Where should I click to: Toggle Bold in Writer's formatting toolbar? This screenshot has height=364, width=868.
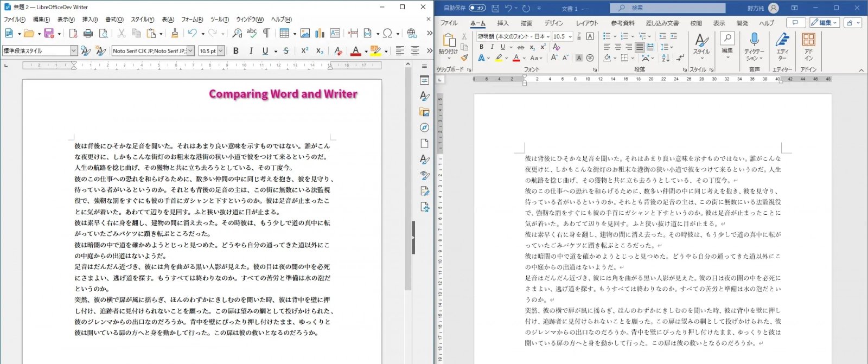pos(235,51)
